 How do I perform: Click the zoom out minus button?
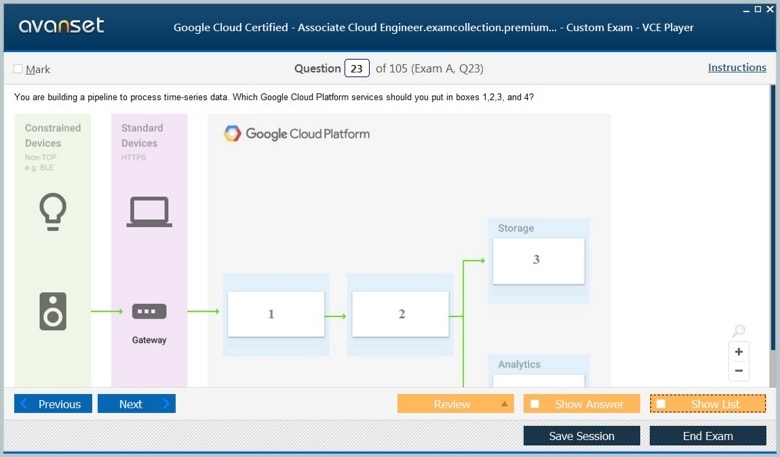tap(739, 371)
